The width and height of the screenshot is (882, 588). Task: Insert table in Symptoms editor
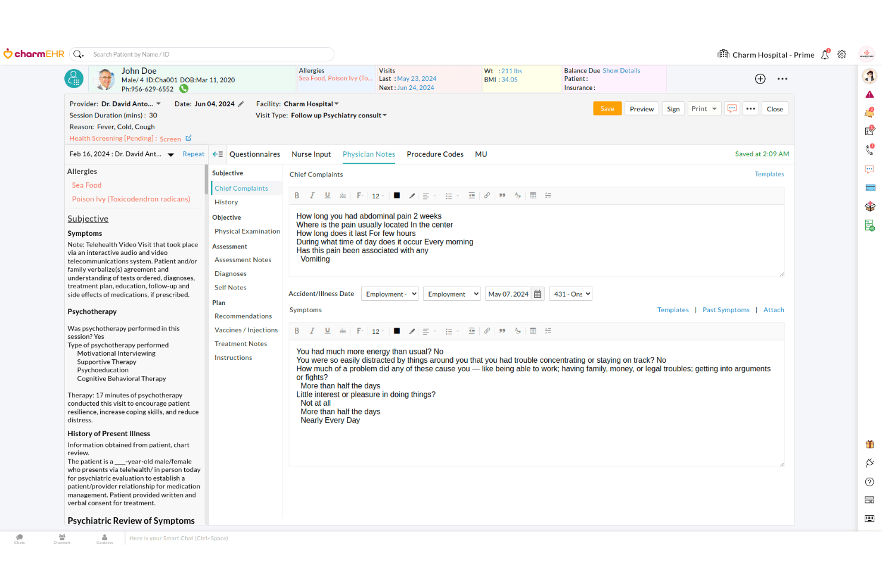tap(533, 331)
